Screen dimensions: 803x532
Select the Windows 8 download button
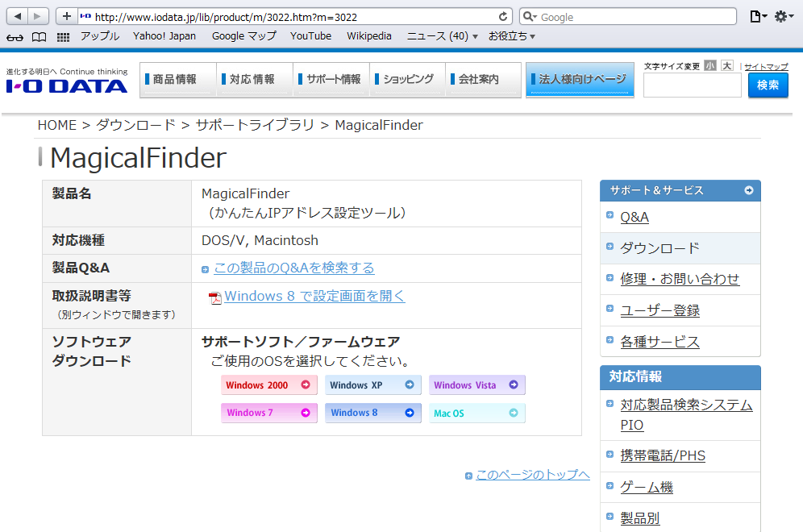click(x=372, y=413)
